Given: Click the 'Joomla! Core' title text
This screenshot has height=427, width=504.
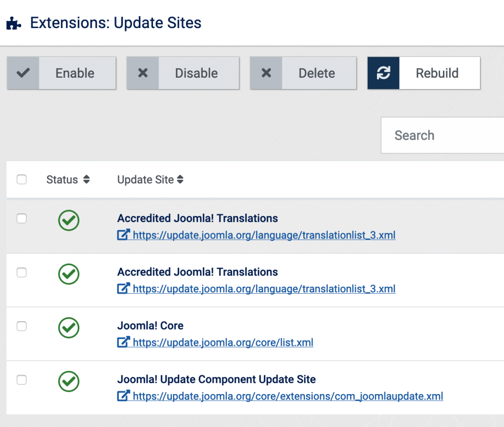Looking at the screenshot, I should pos(150,326).
